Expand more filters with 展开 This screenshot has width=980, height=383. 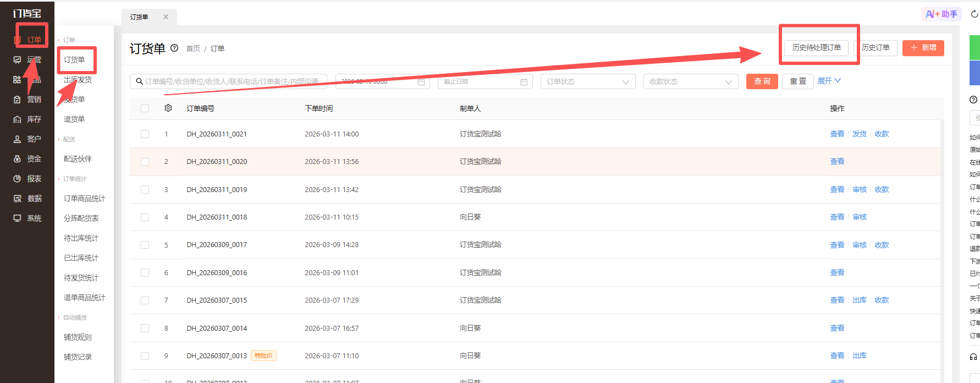[829, 81]
